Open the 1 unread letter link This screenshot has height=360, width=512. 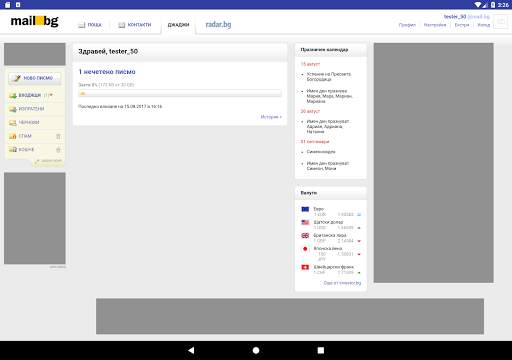pyautogui.click(x=107, y=72)
